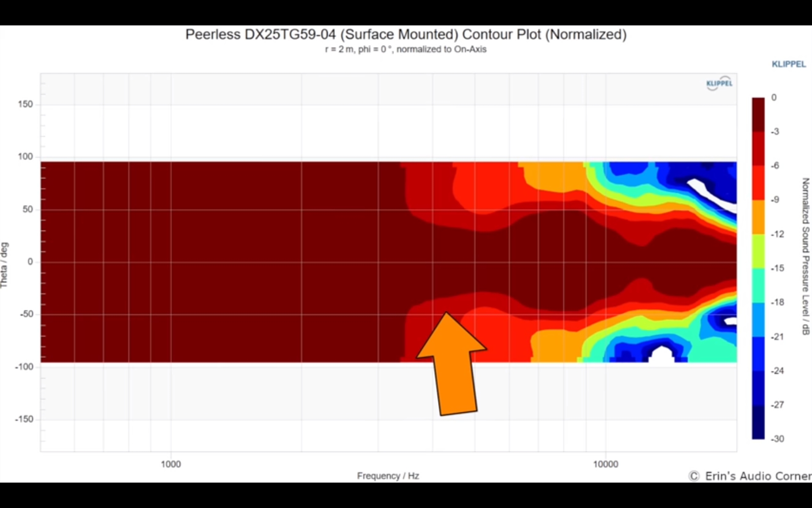Click the colorbar label '-12'

pos(777,234)
